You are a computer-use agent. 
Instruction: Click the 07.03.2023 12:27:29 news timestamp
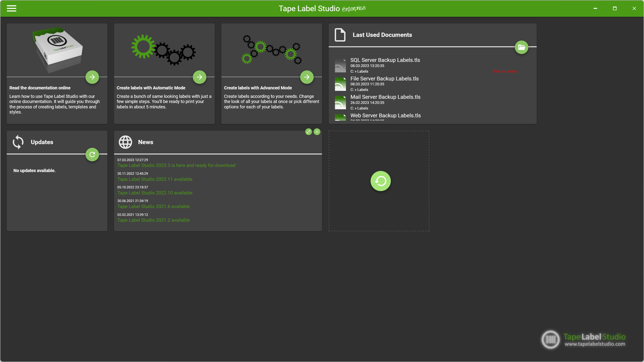pyautogui.click(x=133, y=160)
